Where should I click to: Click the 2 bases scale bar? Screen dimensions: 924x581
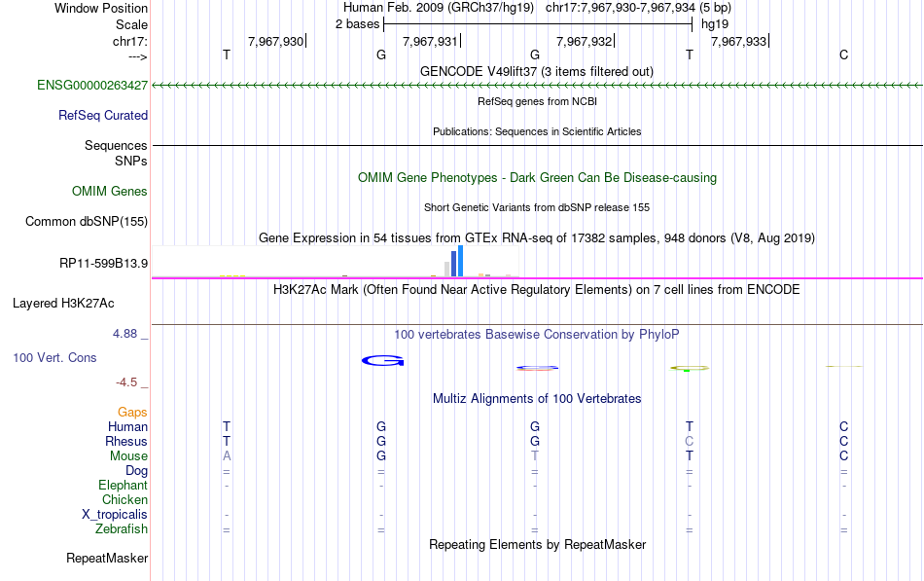(x=538, y=24)
